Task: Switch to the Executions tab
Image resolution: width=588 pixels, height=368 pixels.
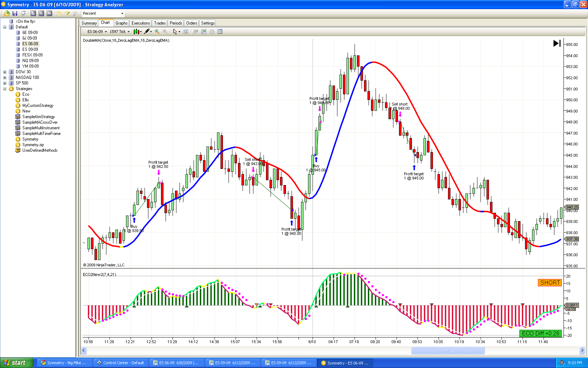Action: [141, 23]
